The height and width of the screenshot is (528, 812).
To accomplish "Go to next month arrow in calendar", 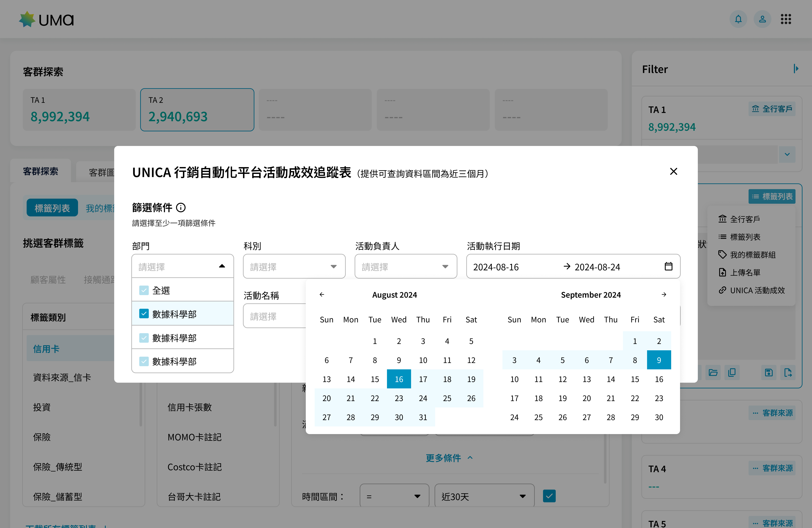I will point(664,294).
